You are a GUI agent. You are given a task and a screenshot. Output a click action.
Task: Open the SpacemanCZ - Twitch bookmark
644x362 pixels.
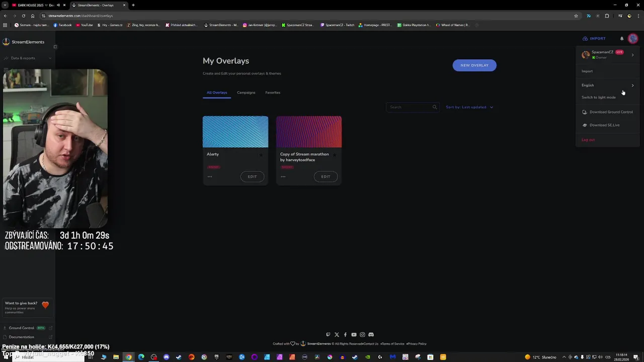[338, 25]
